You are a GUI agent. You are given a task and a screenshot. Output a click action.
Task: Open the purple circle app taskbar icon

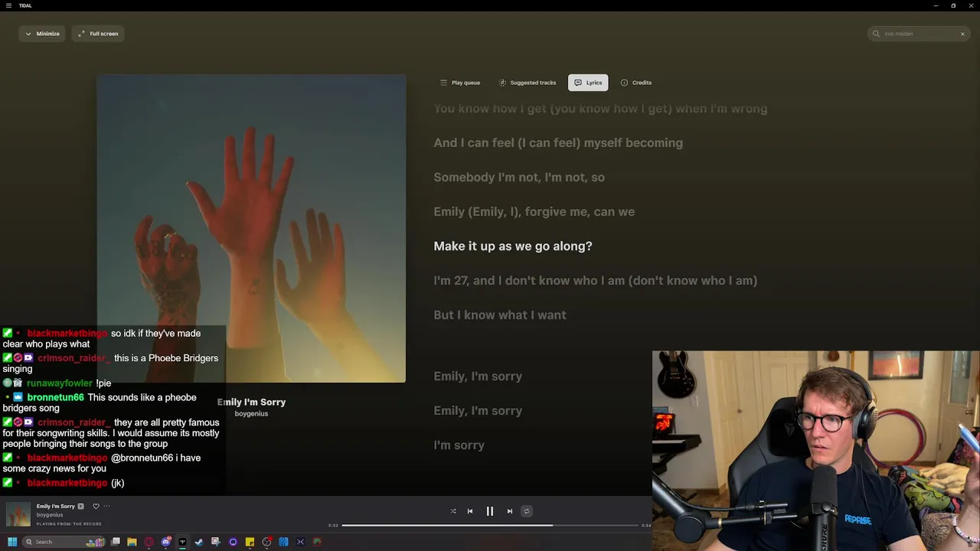tap(233, 542)
